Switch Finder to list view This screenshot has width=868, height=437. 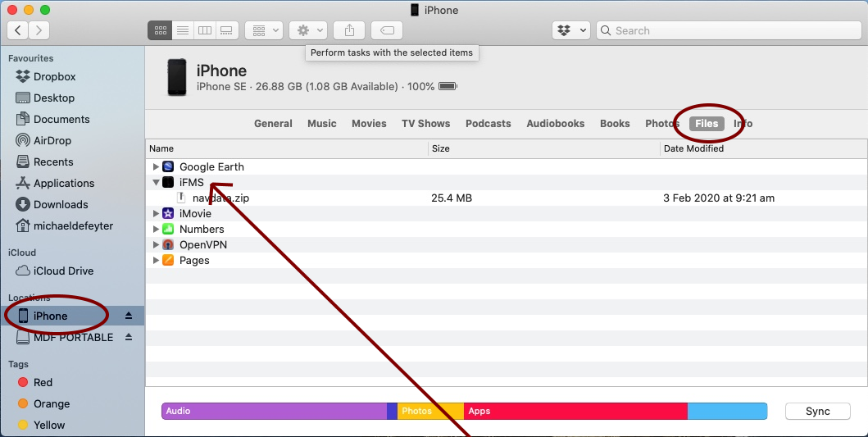[183, 30]
